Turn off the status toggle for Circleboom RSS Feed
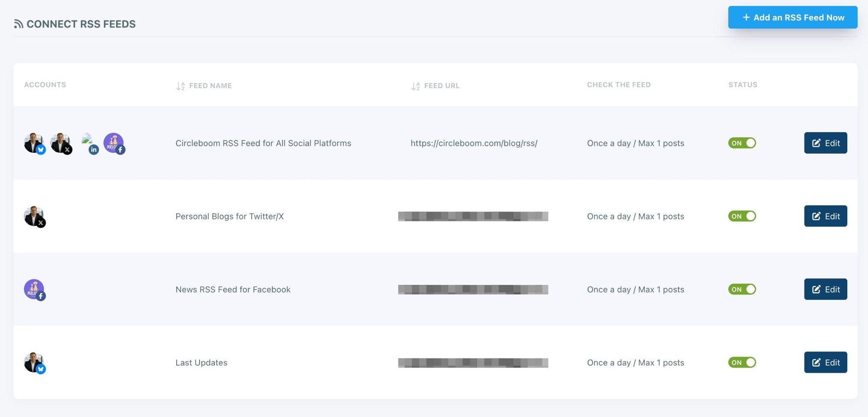 (742, 142)
